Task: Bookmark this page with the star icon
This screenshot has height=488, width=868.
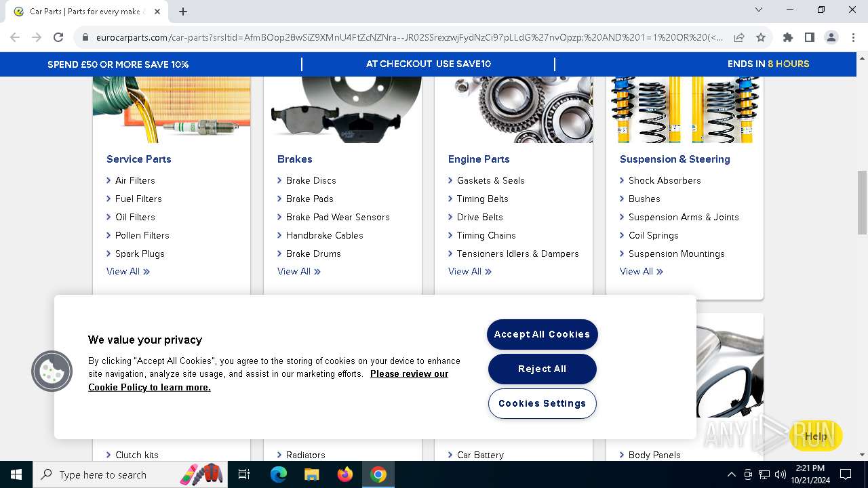Action: pyautogui.click(x=761, y=37)
